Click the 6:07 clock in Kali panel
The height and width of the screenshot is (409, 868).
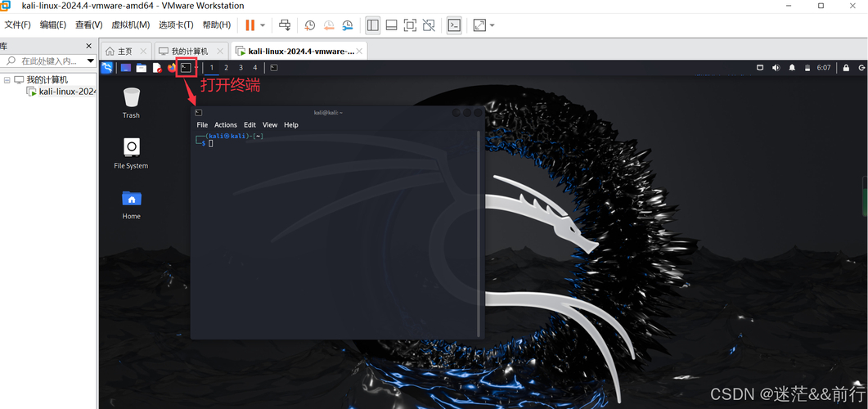tap(824, 68)
